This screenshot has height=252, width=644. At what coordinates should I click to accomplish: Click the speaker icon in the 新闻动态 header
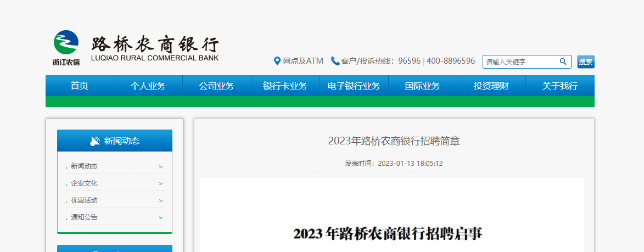(95, 141)
